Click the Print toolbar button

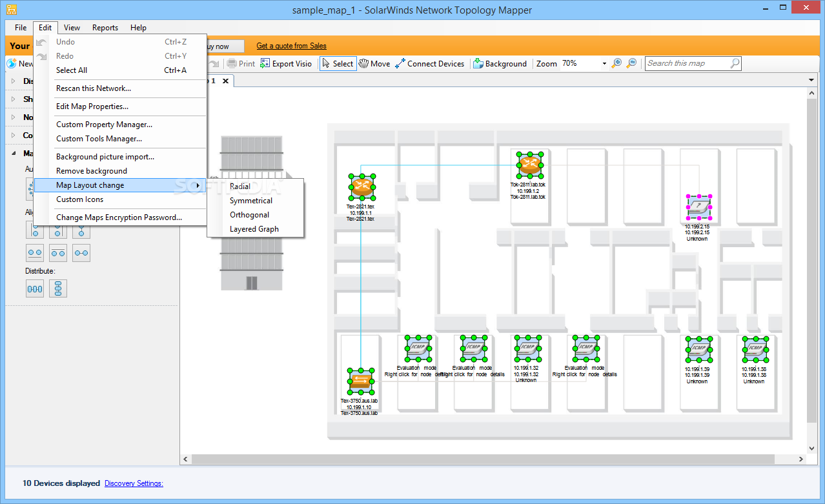click(241, 63)
